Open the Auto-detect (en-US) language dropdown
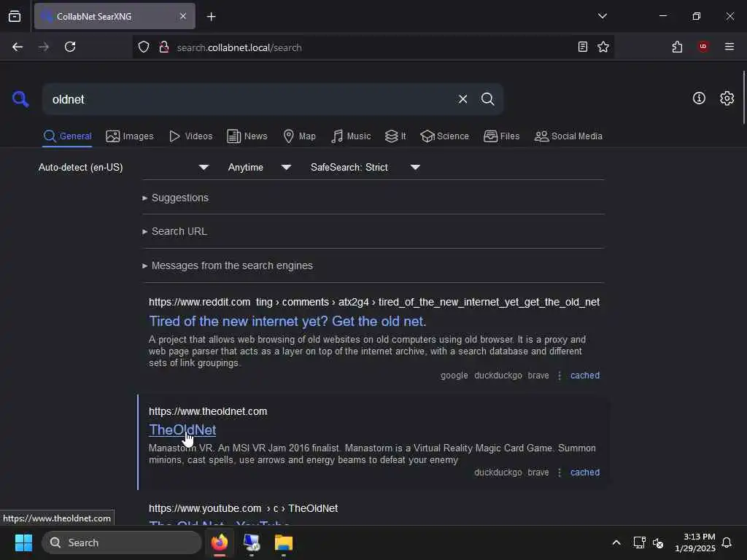The height and width of the screenshot is (560, 747). [x=123, y=167]
